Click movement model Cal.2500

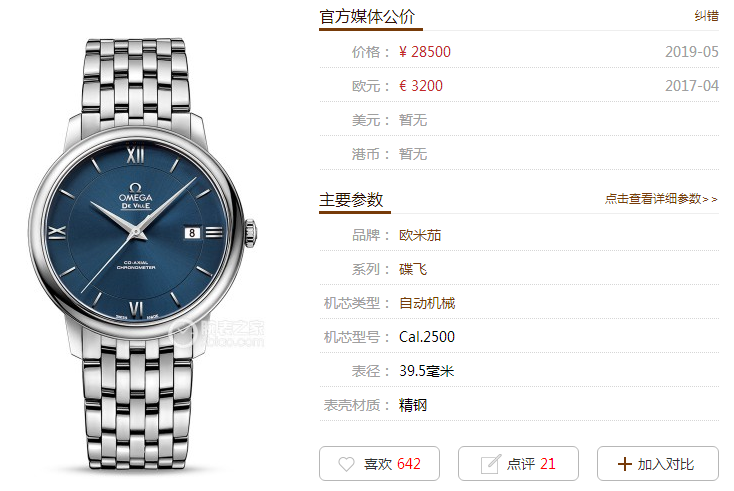[x=426, y=337]
